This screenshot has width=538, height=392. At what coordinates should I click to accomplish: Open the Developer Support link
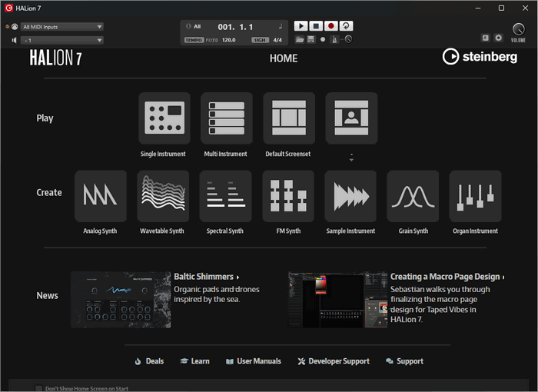(334, 361)
